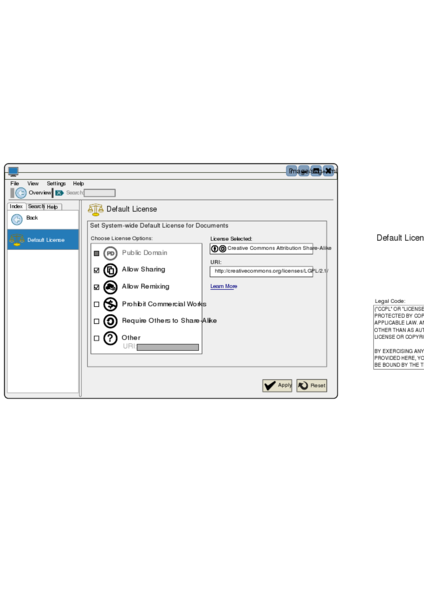Click the Allow Sharing copy icon
Viewport: 424px width, 600px height.
click(110, 270)
